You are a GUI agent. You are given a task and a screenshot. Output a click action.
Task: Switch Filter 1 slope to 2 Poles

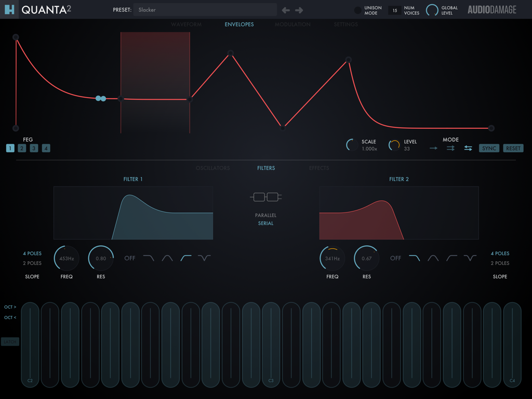(32, 263)
